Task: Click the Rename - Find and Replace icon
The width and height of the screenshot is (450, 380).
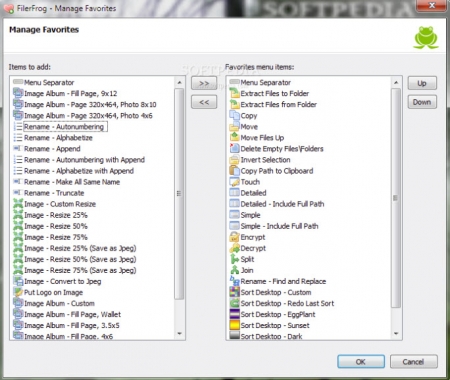Action: pos(235,281)
